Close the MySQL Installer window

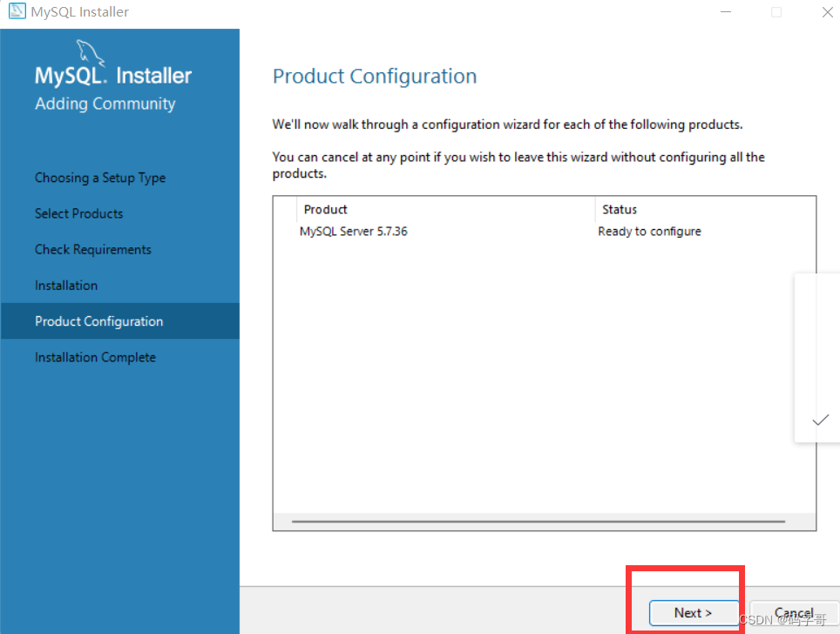(x=827, y=12)
